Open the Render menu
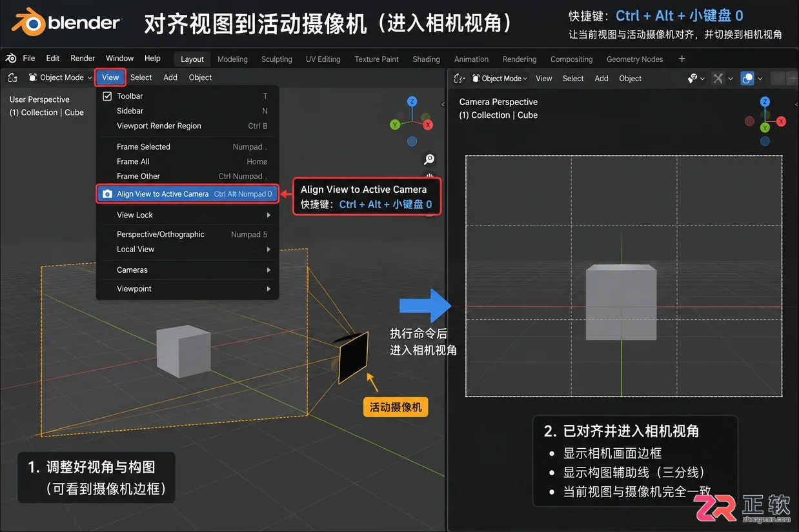 83,58
